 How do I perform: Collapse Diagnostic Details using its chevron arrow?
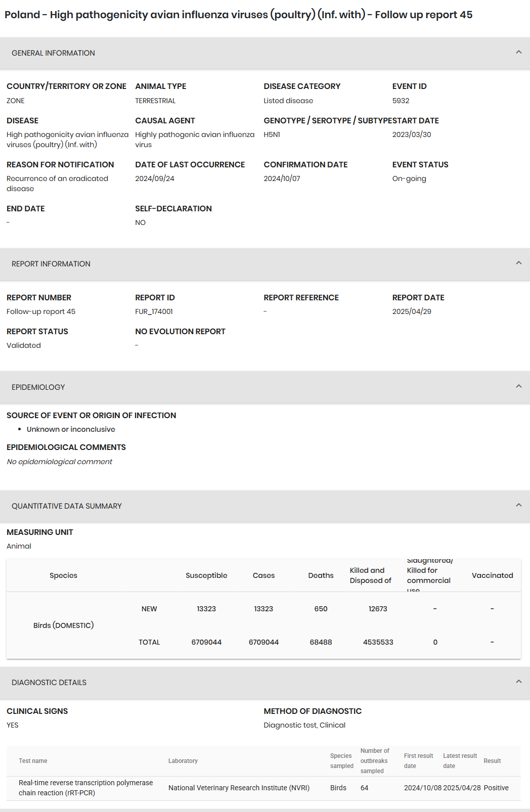(518, 682)
